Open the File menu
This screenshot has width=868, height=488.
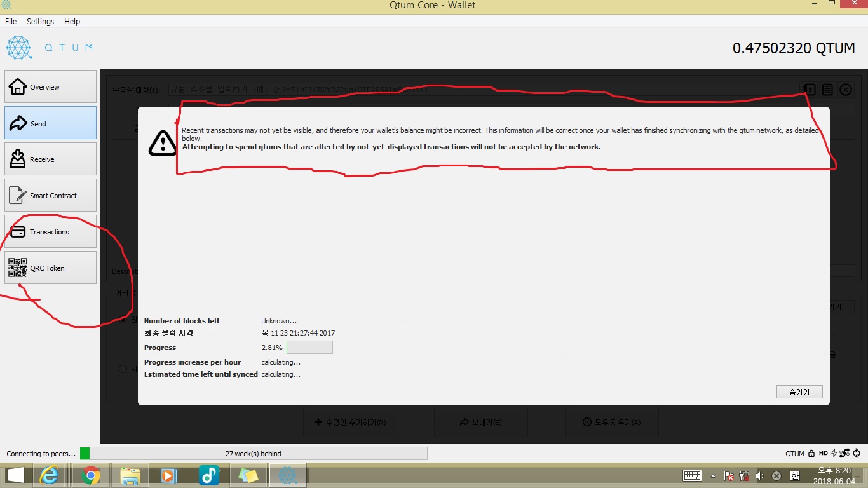point(11,21)
